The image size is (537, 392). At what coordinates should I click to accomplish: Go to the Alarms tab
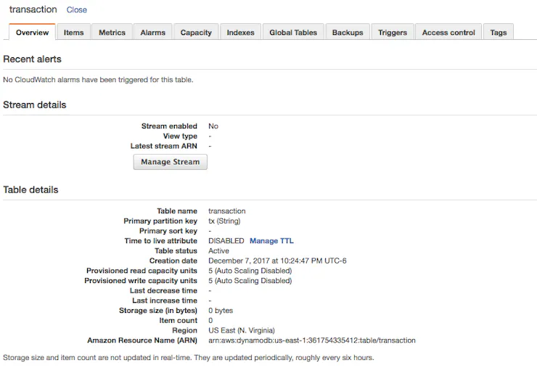click(x=152, y=32)
